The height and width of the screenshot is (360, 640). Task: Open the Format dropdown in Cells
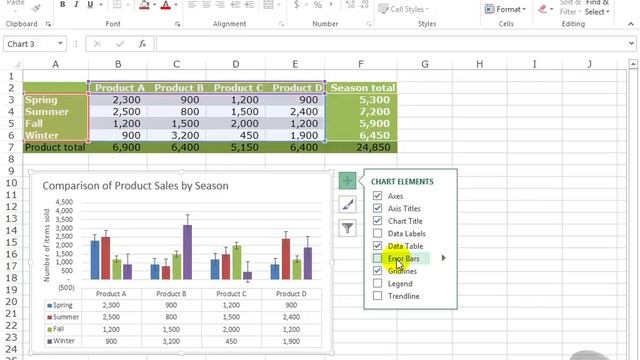pos(505,9)
